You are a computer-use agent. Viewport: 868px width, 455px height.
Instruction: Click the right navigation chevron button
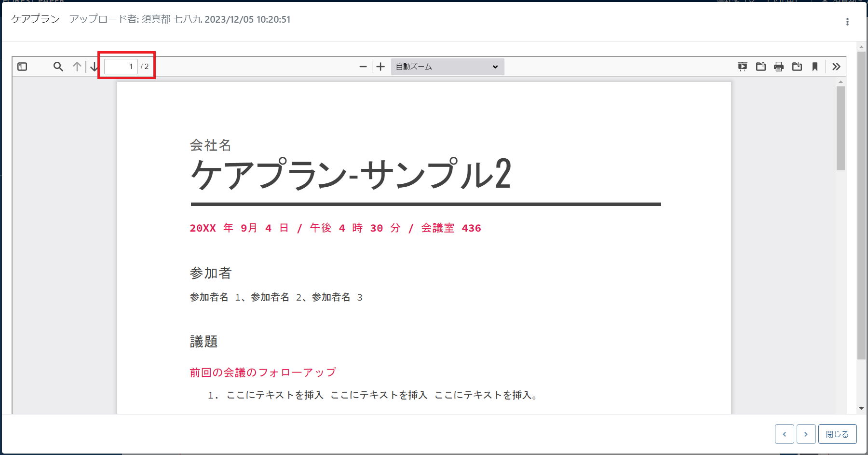click(x=806, y=434)
